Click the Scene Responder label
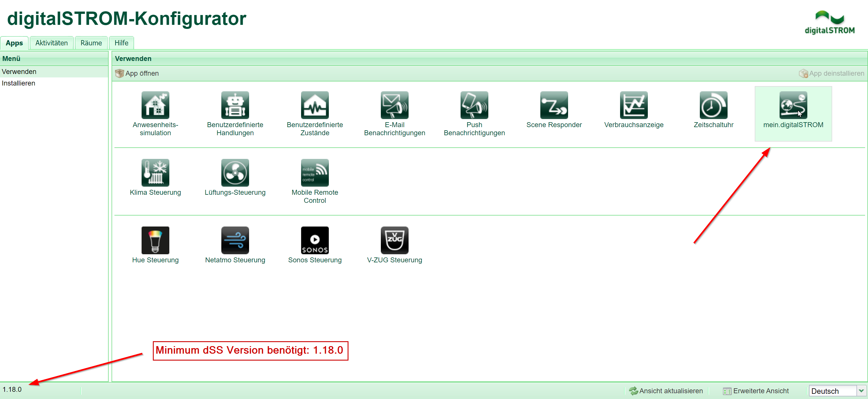868x399 pixels. click(554, 125)
